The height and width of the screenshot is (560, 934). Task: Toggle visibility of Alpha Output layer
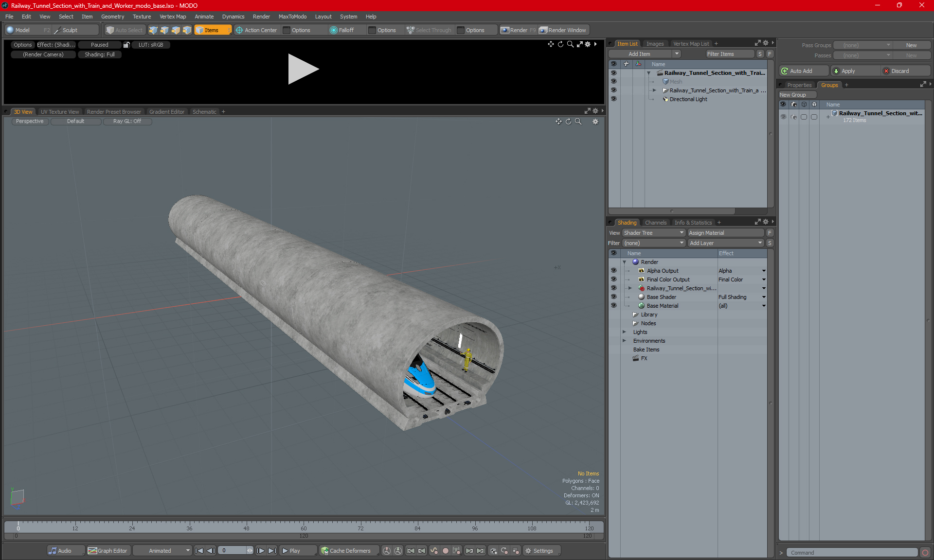[x=613, y=270]
